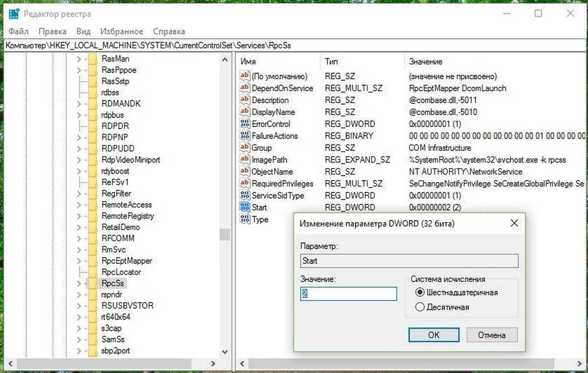Click the FailureActions binary value icon
Viewport: 588px width, 373px height.
click(244, 136)
